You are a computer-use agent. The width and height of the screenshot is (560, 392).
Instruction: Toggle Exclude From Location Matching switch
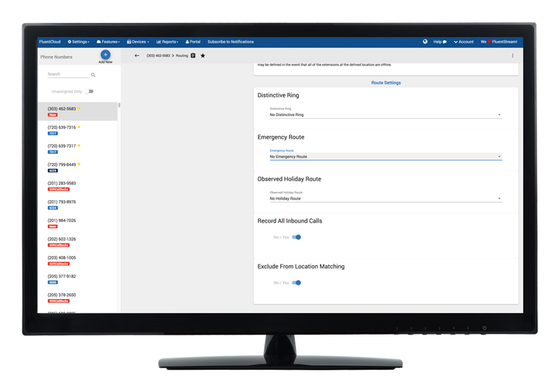296,283
